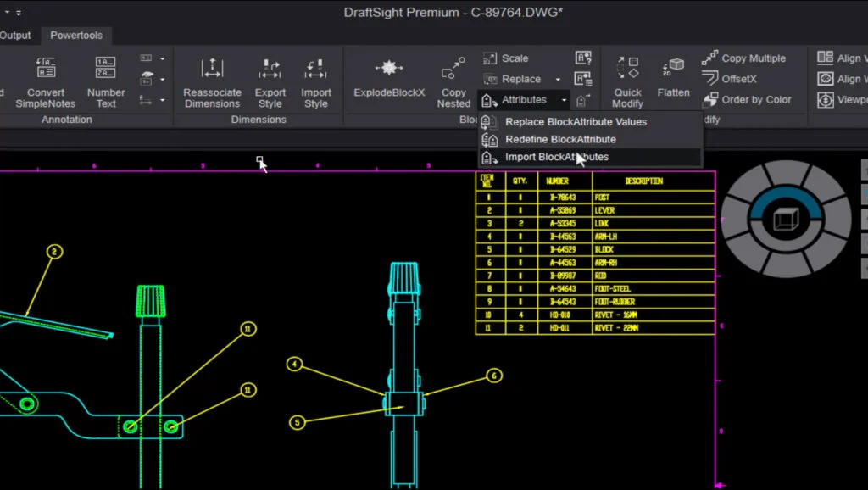This screenshot has width=868, height=490.
Task: Click the third small Annotation dimension-line icon
Action: [x=146, y=100]
